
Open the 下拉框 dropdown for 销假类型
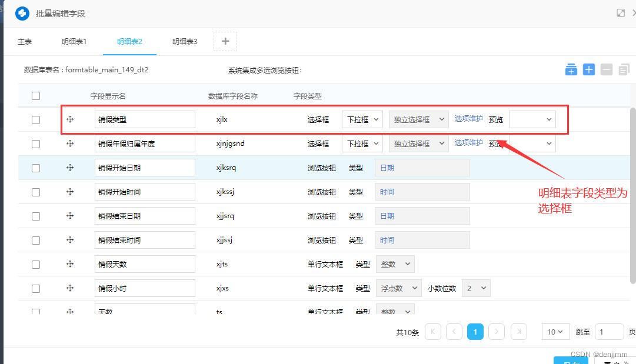[362, 119]
